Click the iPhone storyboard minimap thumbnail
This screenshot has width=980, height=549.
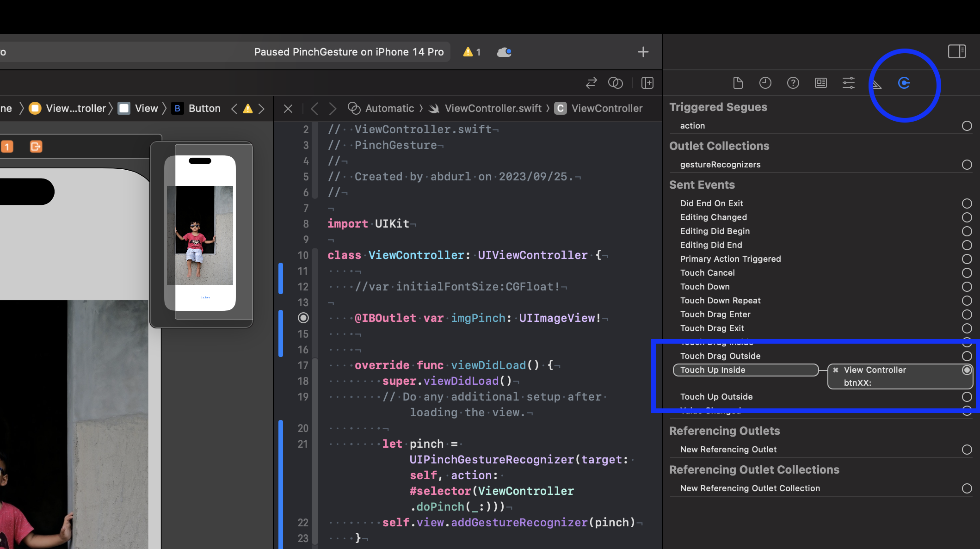click(201, 234)
